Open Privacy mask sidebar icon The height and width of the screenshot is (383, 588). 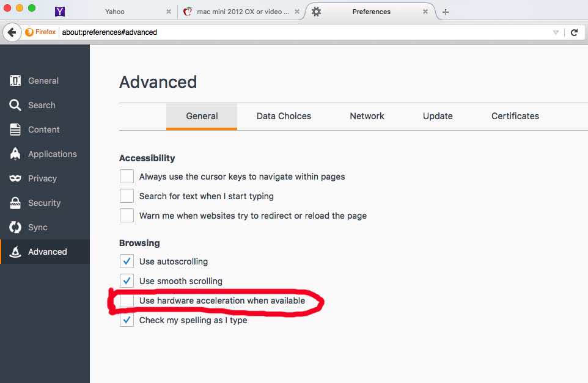coord(15,178)
